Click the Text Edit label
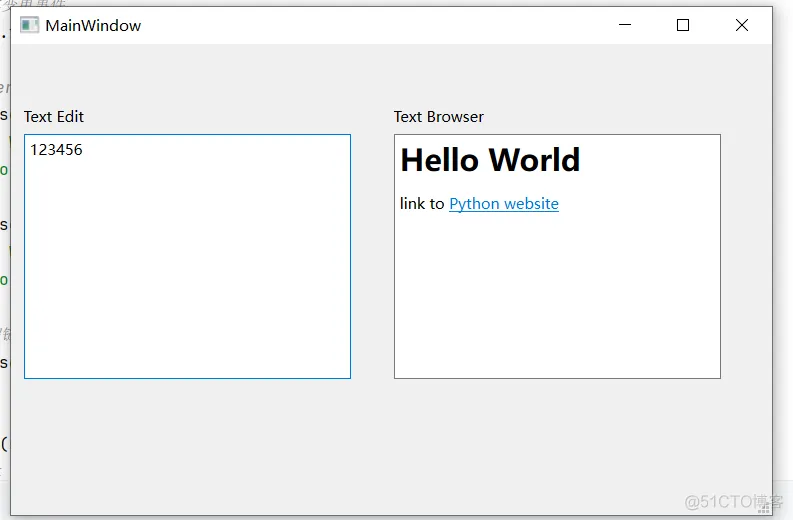The height and width of the screenshot is (520, 793). click(x=54, y=117)
